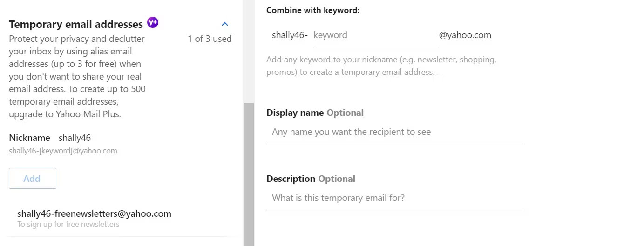Click the Yahoo Plus purple badge icon
The image size is (644, 246).
click(153, 22)
